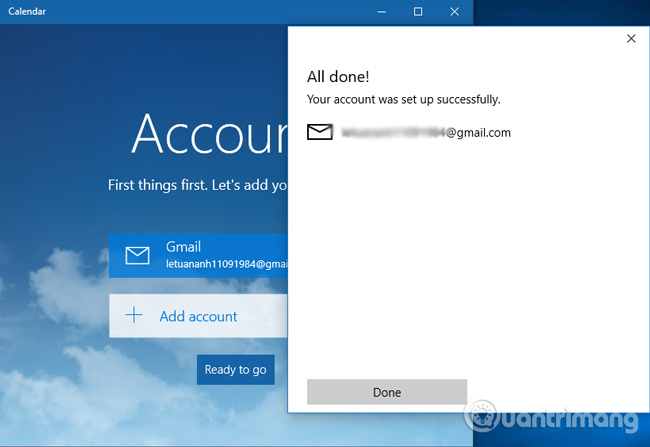Close the Calendar window

(x=454, y=12)
